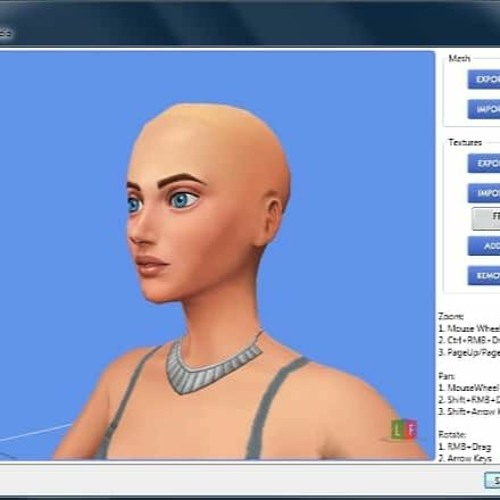The height and width of the screenshot is (500, 500).
Task: Click the Export button under Mesh
Action: 484,79
